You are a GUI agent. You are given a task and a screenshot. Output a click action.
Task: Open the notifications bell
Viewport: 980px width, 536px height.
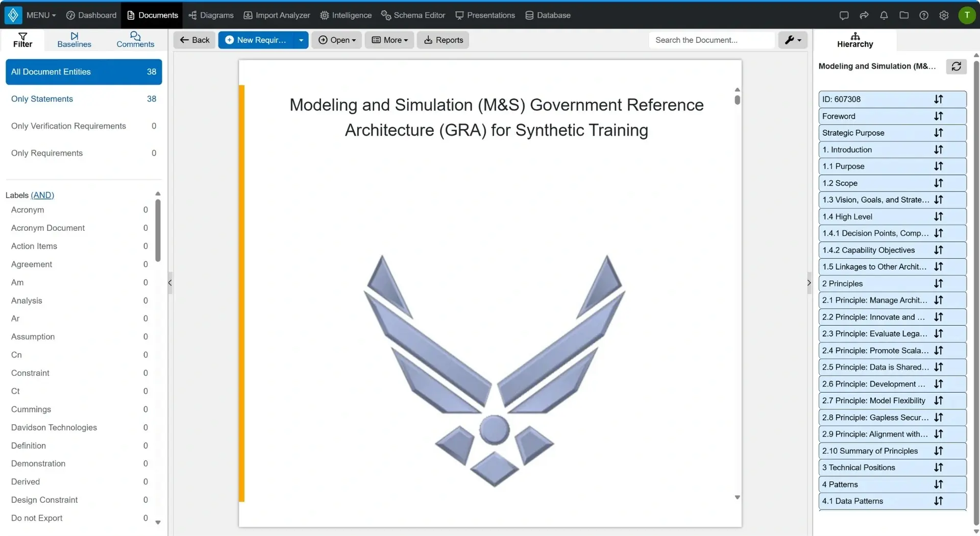[x=884, y=15]
